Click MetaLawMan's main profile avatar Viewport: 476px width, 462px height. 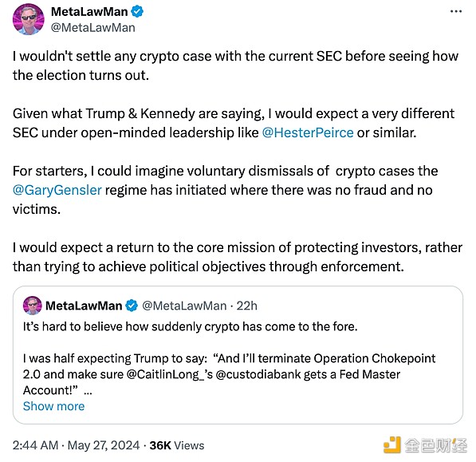pyautogui.click(x=28, y=19)
